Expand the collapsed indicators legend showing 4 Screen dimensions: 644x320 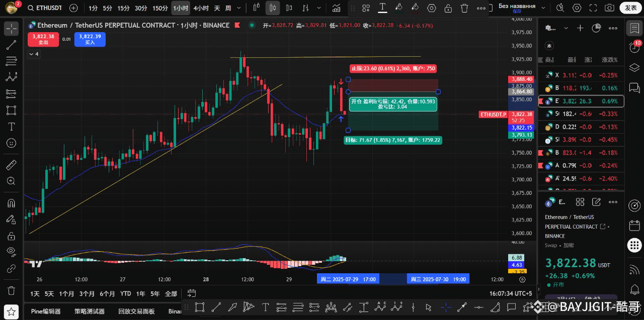point(33,54)
